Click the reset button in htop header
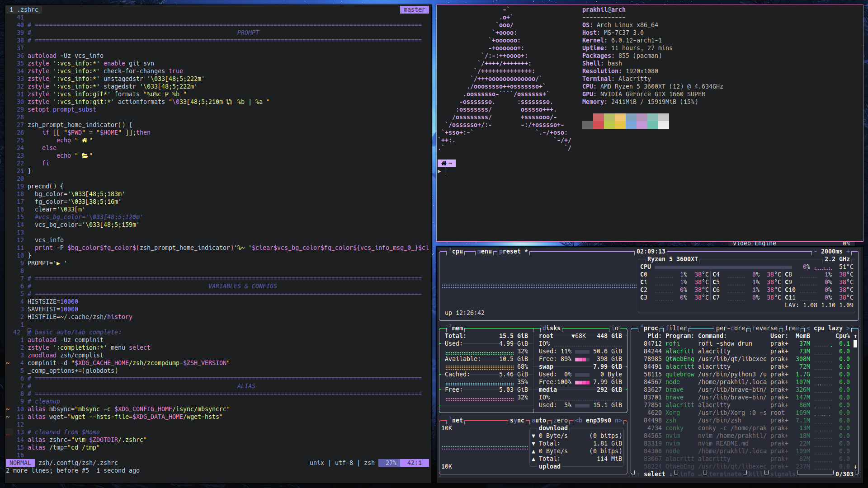The image size is (868, 488). coord(510,251)
